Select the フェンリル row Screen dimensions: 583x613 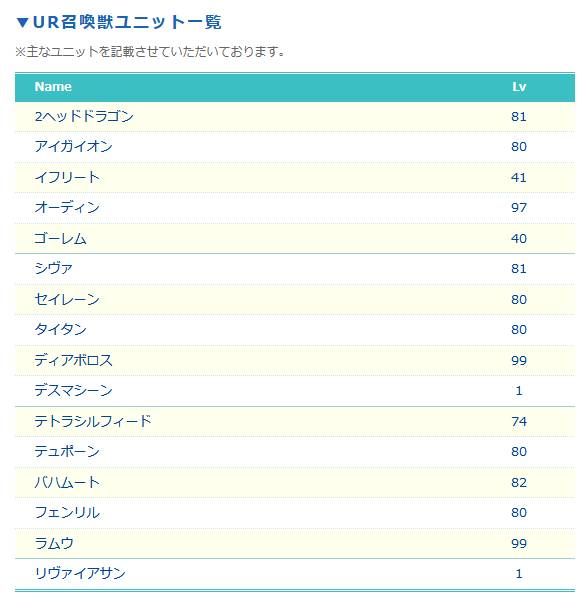tap(295, 513)
